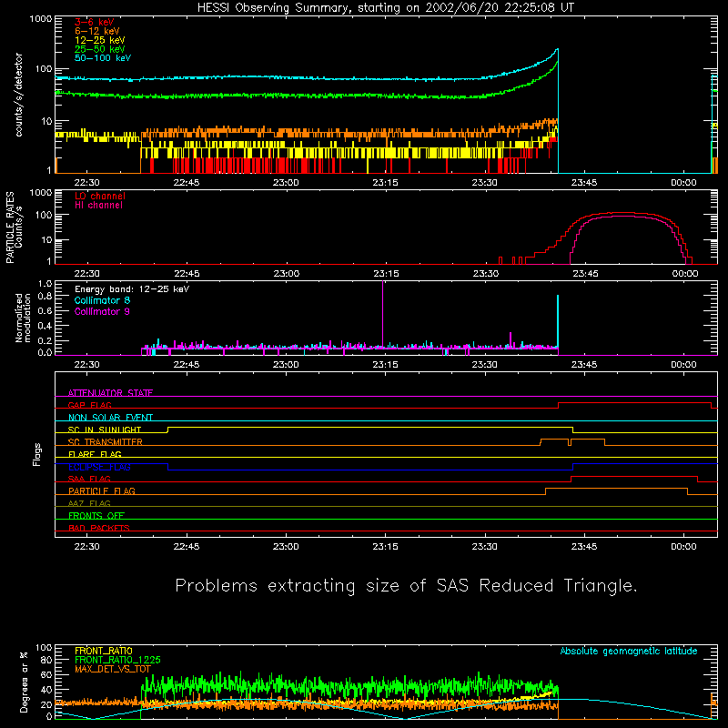Click the 'Collimator 8' legend entry
This screenshot has height=728, width=728.
click(102, 300)
